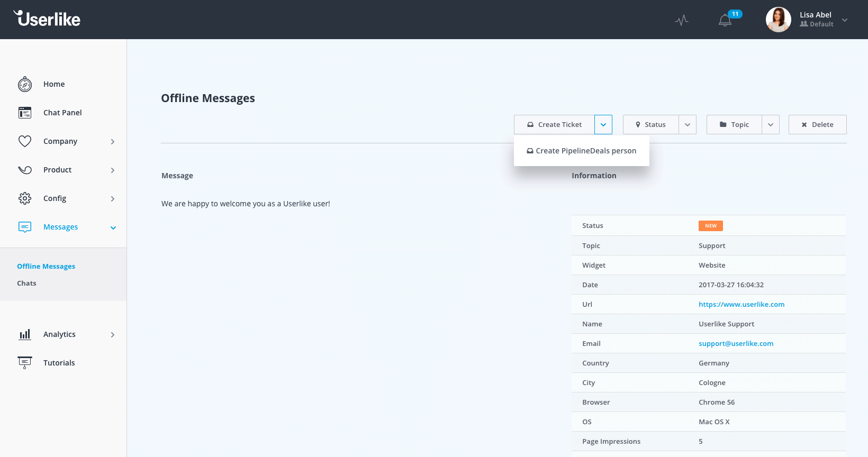Click the Browser value Chrome 56
This screenshot has height=457, width=868.
[717, 402]
